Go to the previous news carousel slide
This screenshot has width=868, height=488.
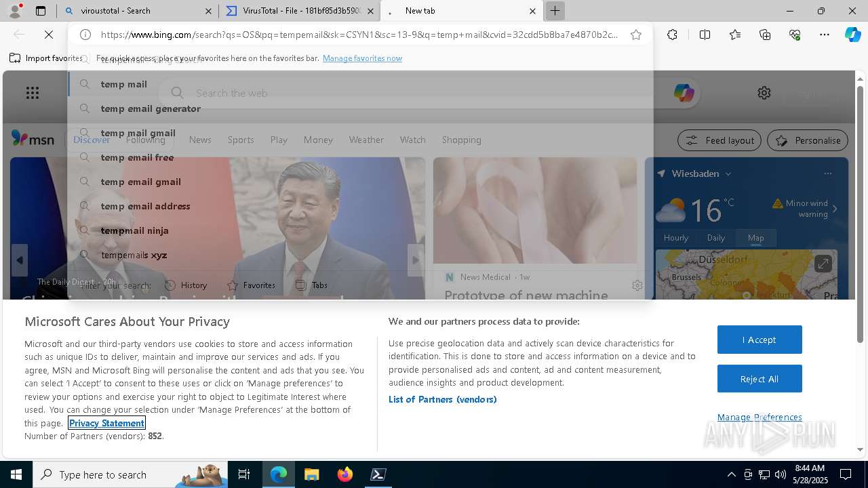[20, 260]
